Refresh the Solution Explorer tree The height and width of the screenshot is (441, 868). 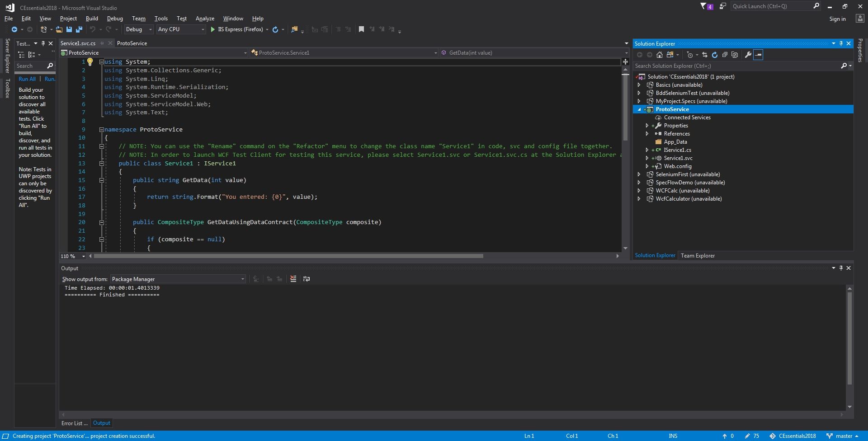[x=715, y=55]
